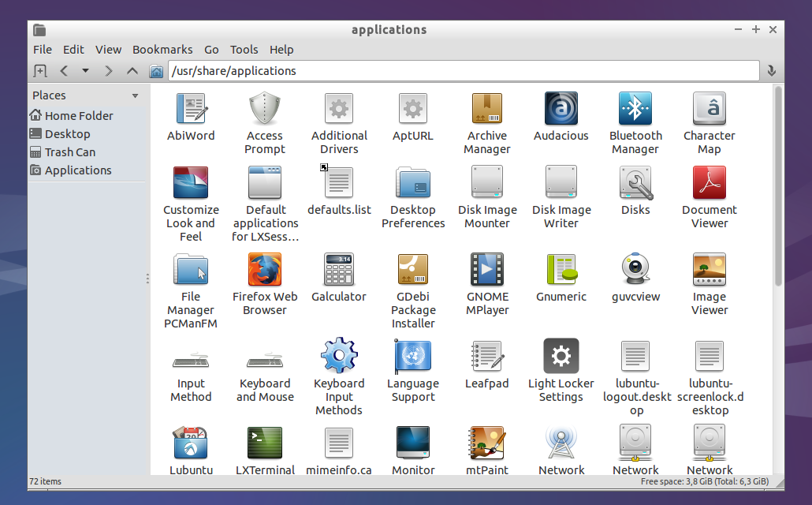Select the defaults.list file icon
Image resolution: width=812 pixels, height=505 pixels.
339,182
